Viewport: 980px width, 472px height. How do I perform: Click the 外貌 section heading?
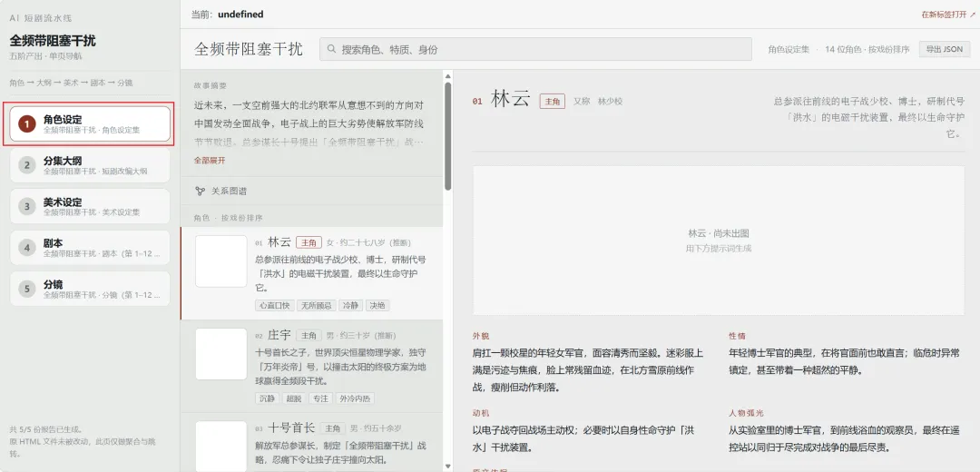tap(481, 337)
